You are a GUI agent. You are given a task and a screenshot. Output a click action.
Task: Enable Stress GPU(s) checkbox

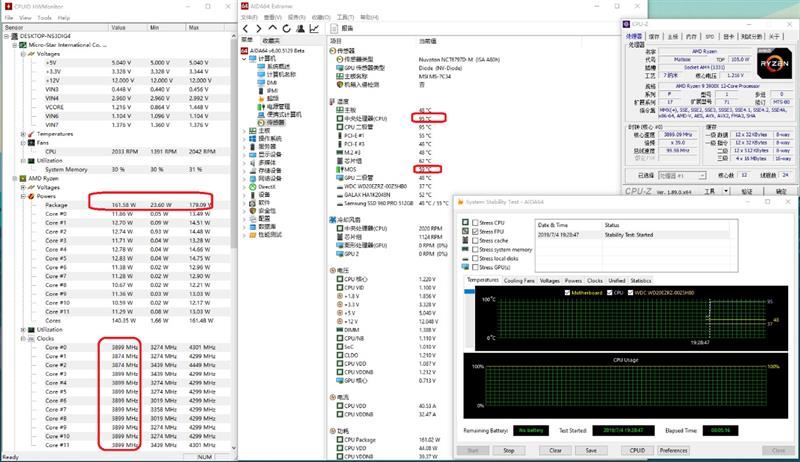476,267
